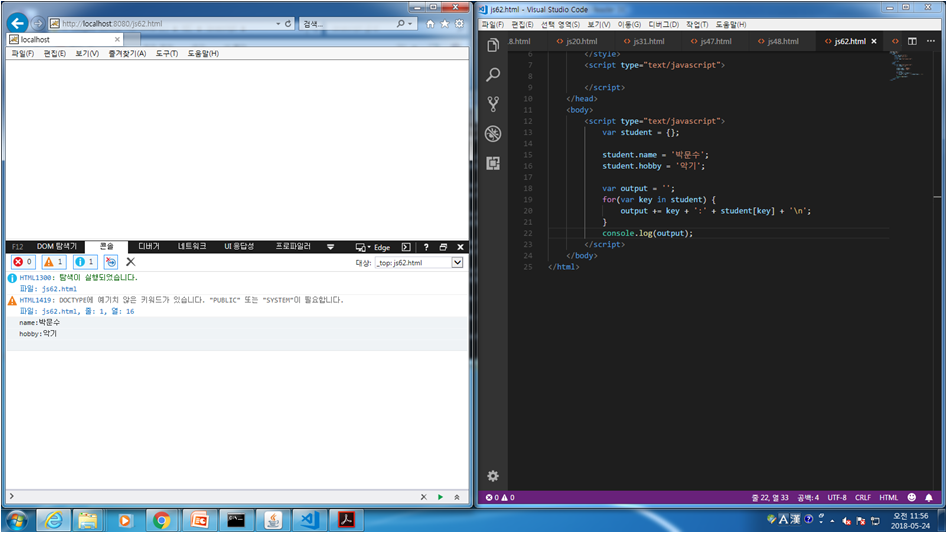Open address bar history dropdown

coord(278,24)
